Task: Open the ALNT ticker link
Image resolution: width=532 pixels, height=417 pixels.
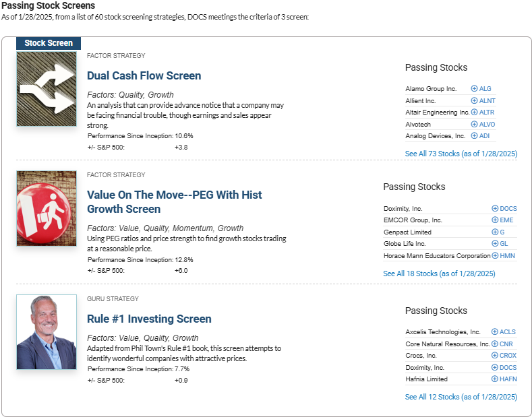Action: pyautogui.click(x=487, y=100)
